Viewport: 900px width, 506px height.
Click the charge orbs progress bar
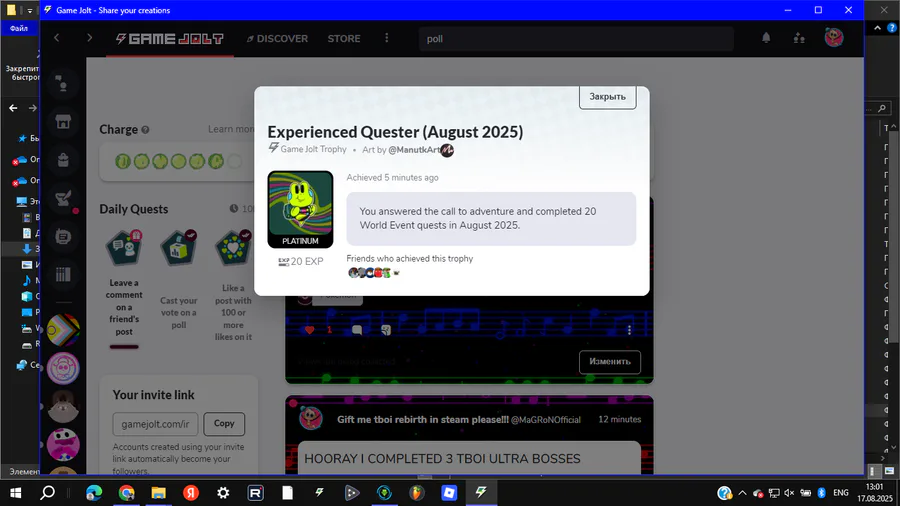(x=178, y=162)
